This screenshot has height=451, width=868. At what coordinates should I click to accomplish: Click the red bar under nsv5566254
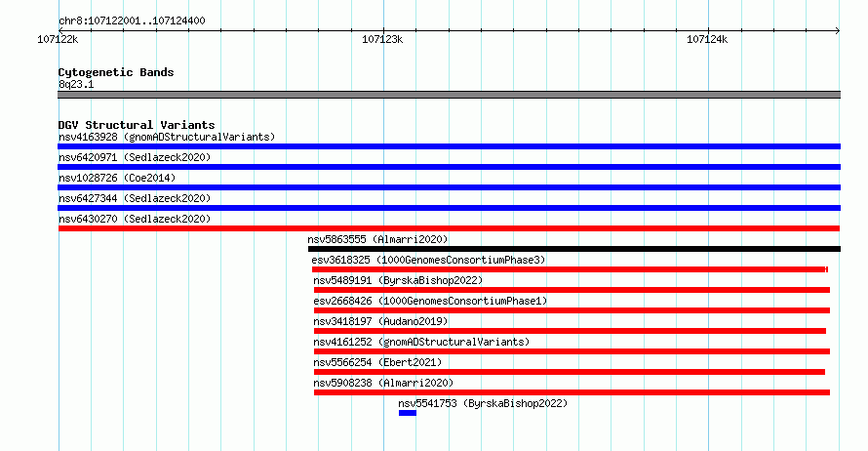pos(570,372)
